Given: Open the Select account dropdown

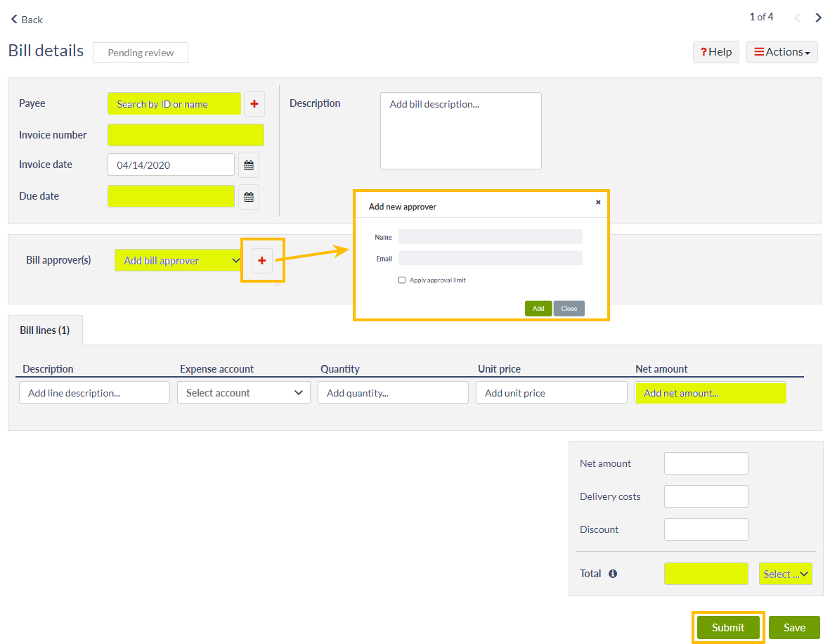Looking at the screenshot, I should (244, 392).
